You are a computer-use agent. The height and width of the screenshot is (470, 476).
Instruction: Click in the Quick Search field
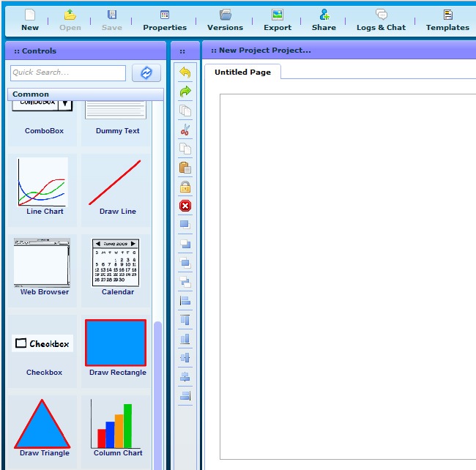click(x=68, y=73)
